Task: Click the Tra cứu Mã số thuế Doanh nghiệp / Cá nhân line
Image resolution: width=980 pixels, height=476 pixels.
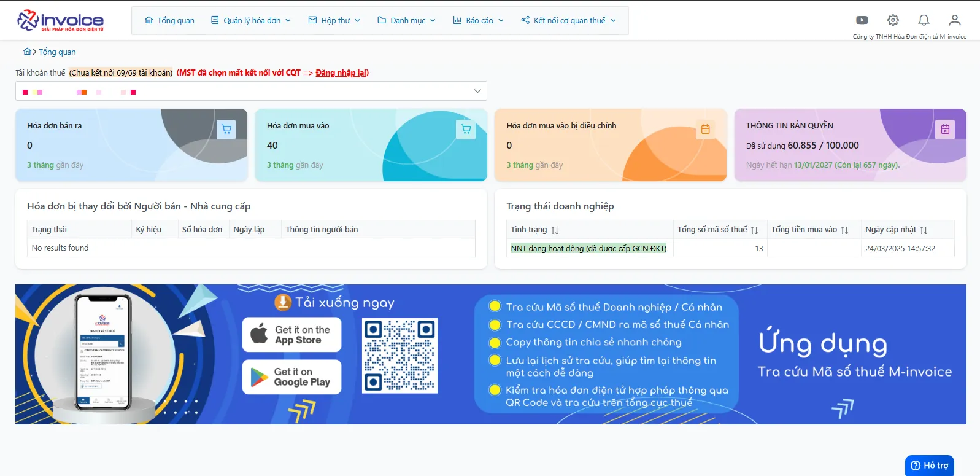Action: (614, 307)
